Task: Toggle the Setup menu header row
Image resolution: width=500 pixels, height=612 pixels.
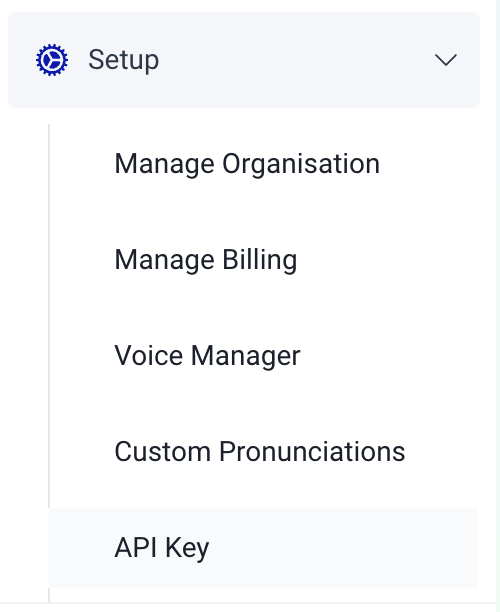Action: (x=244, y=60)
